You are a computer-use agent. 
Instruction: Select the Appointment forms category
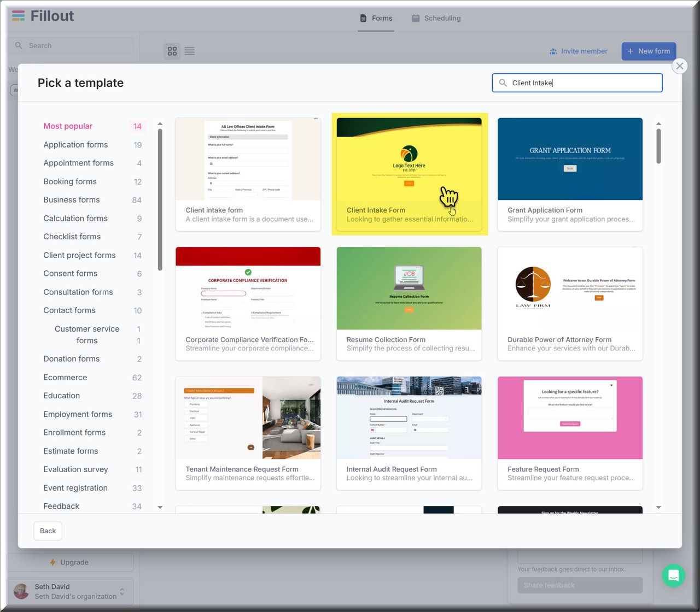(92, 163)
